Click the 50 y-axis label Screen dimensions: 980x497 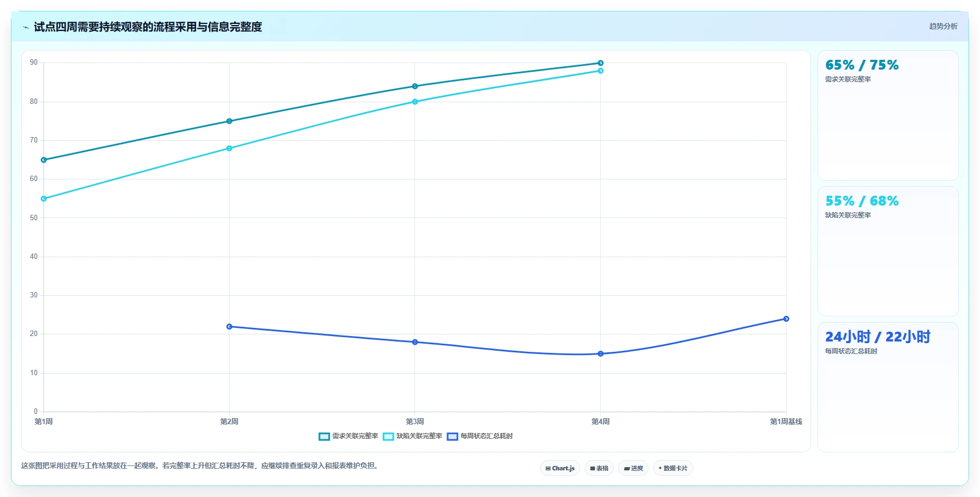click(34, 218)
